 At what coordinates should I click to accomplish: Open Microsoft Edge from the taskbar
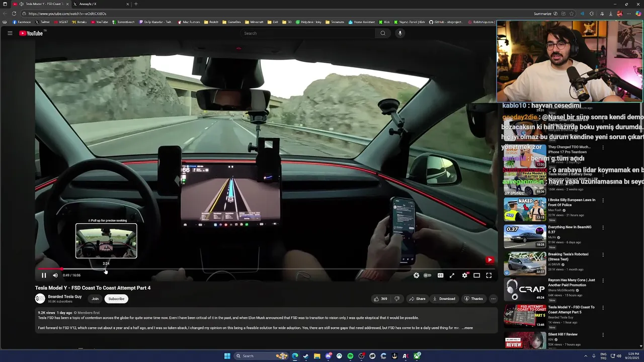coord(295,356)
